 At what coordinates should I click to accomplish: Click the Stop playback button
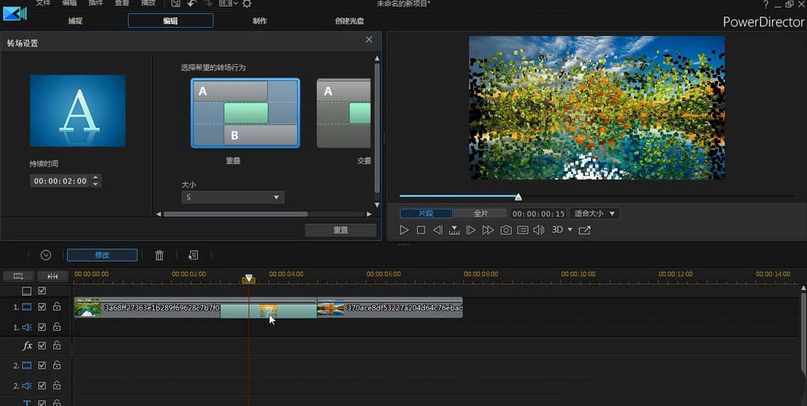click(x=421, y=230)
